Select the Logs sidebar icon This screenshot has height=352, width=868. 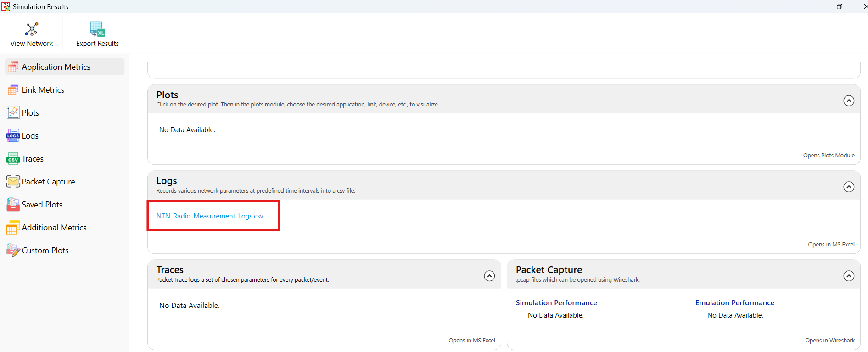[13, 136]
